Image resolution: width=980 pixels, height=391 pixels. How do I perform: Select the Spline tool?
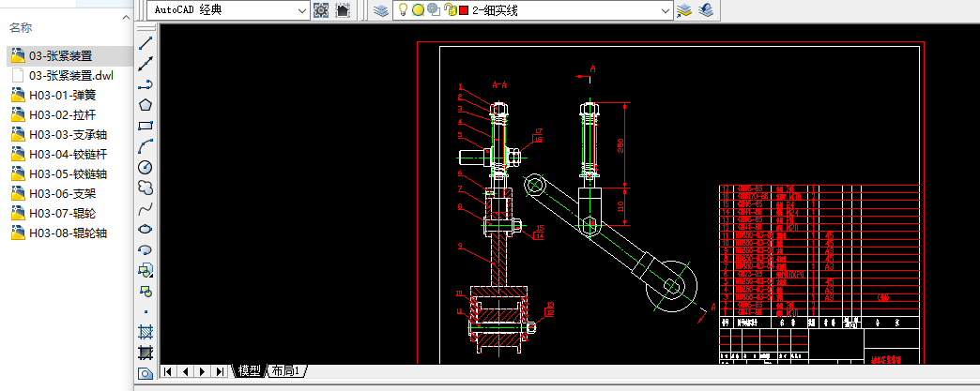point(145,208)
